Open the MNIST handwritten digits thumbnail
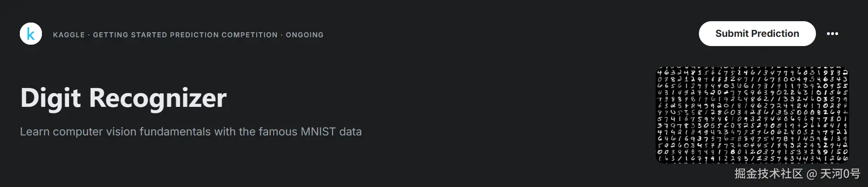The width and height of the screenshot is (868, 187). click(x=752, y=115)
